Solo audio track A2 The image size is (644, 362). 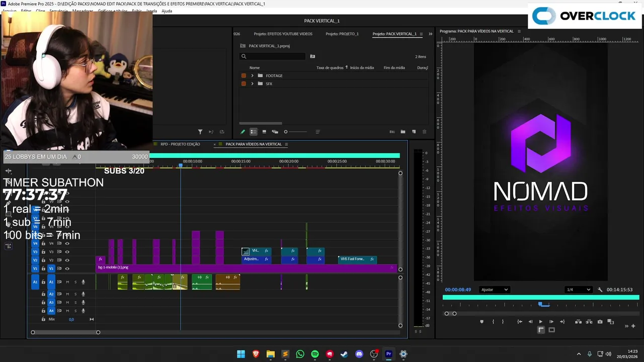click(x=75, y=294)
